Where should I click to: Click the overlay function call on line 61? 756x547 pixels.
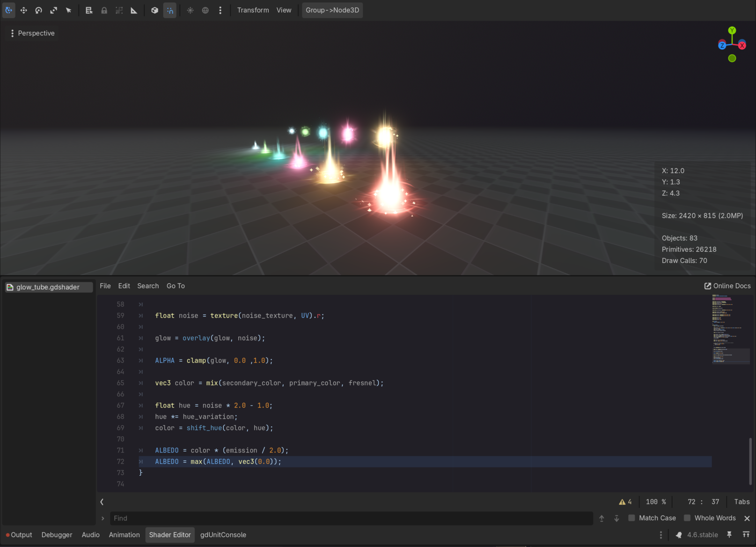196,338
